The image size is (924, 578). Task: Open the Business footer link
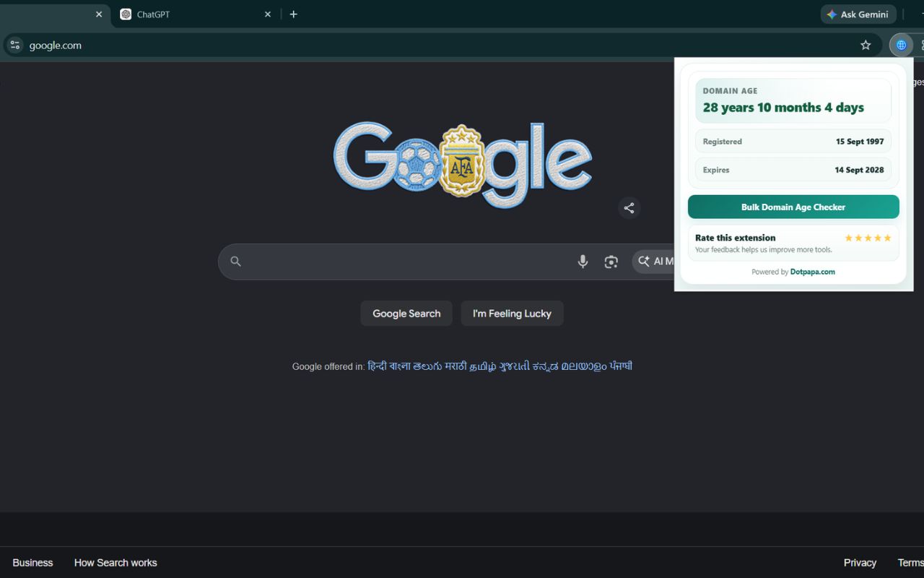click(32, 563)
